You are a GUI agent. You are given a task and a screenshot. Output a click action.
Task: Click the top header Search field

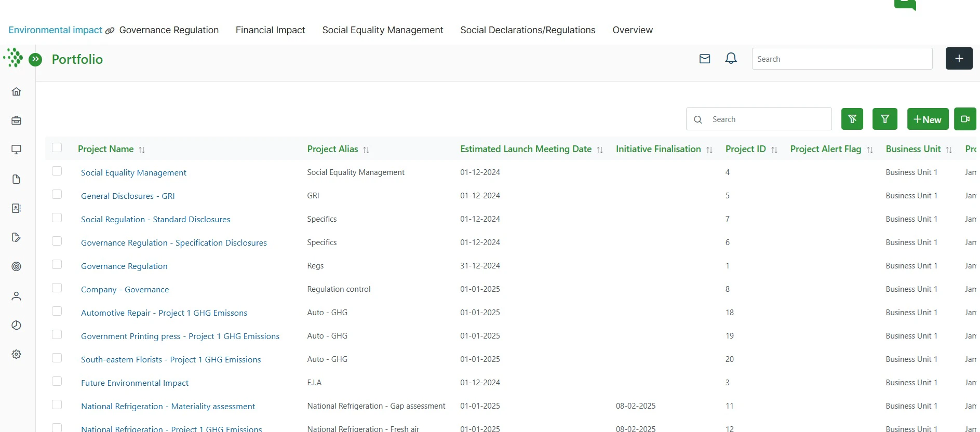[842, 59]
